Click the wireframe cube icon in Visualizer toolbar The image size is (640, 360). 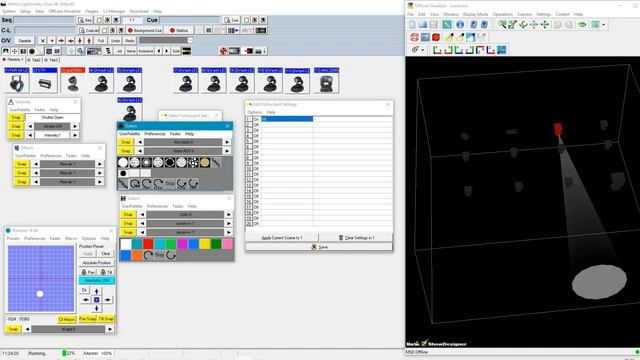point(414,38)
